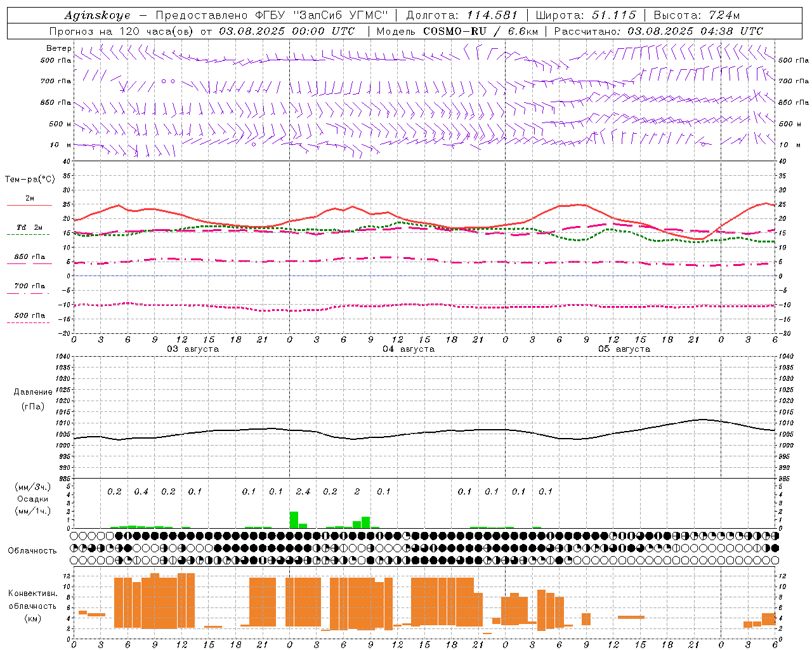Click the "(мм/3ч.)" units label
The height and width of the screenshot is (650, 812).
click(x=33, y=487)
